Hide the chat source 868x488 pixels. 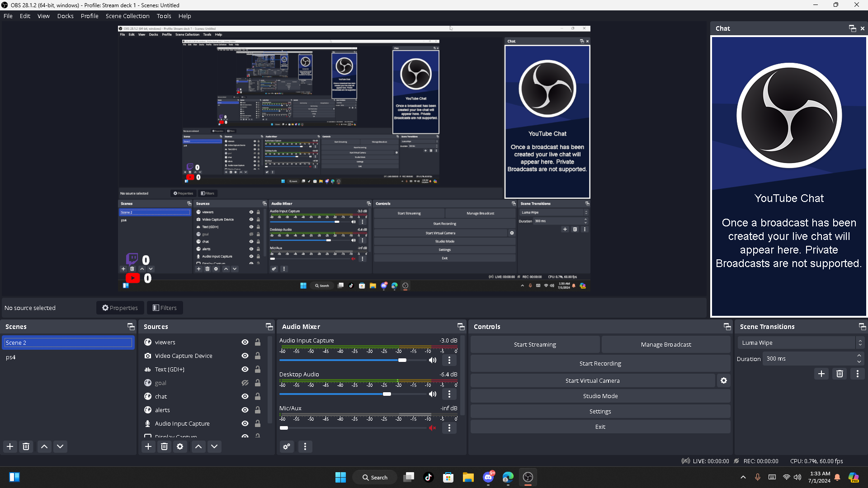pyautogui.click(x=245, y=397)
